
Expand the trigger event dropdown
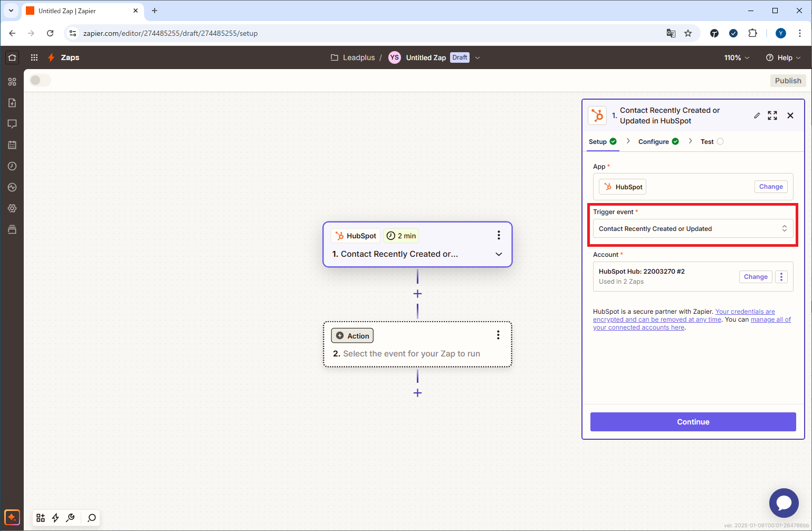pyautogui.click(x=693, y=229)
